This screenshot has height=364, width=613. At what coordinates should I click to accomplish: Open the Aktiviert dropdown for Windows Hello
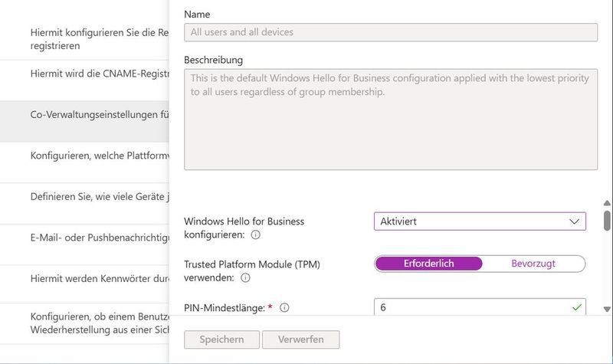(480, 221)
